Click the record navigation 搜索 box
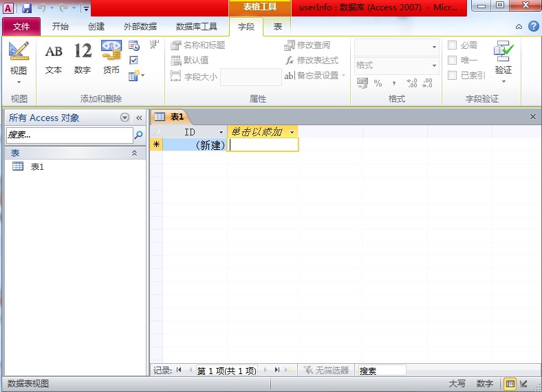This screenshot has width=542, height=392. coord(382,371)
